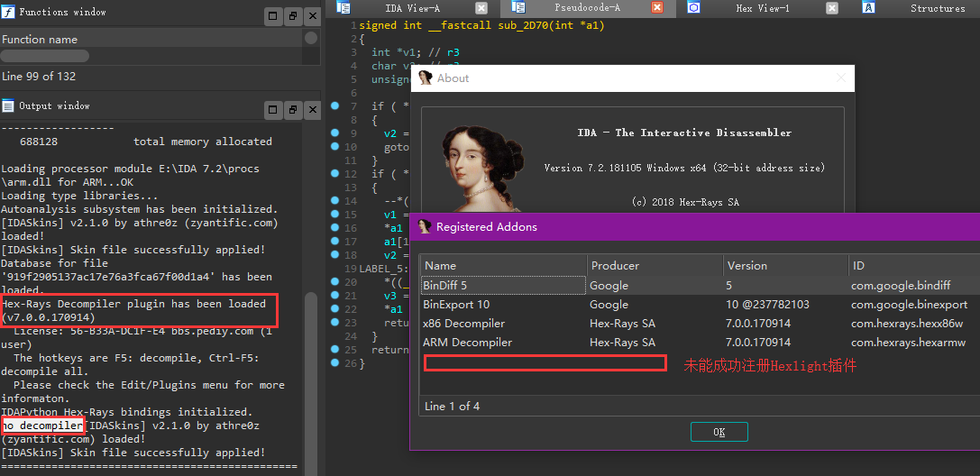
Task: Click the 'no decompiler' output text
Action: (41, 426)
